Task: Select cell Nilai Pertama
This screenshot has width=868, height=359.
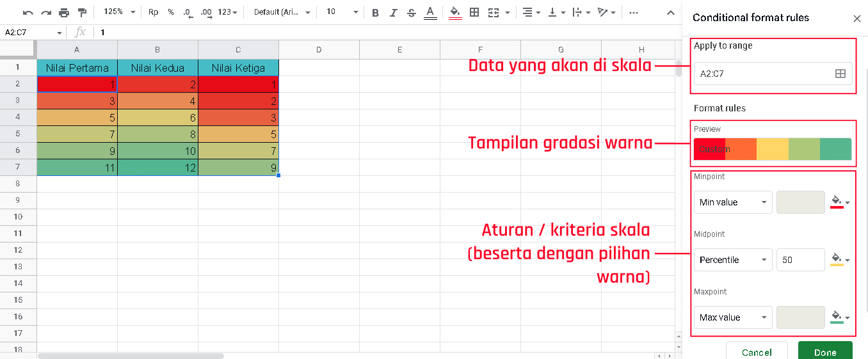Action: [x=77, y=68]
